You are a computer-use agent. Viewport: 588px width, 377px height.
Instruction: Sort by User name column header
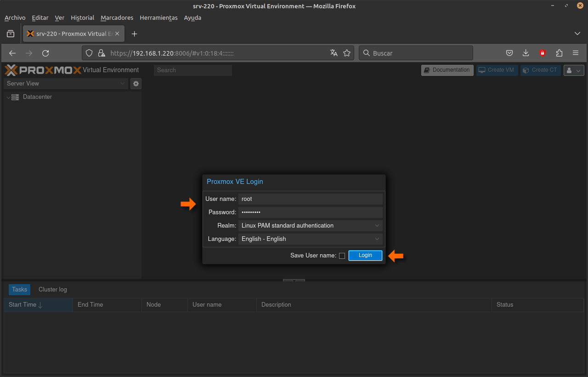coord(222,305)
